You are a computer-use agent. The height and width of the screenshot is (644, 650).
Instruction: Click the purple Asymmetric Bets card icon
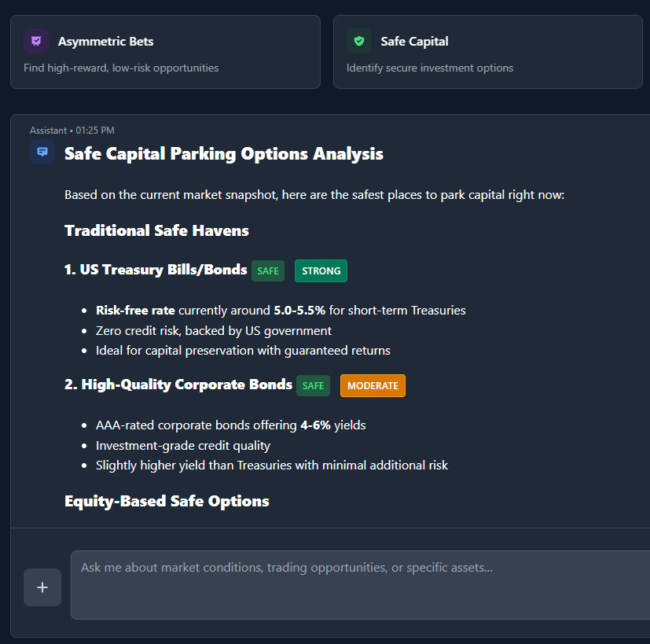[x=35, y=40]
